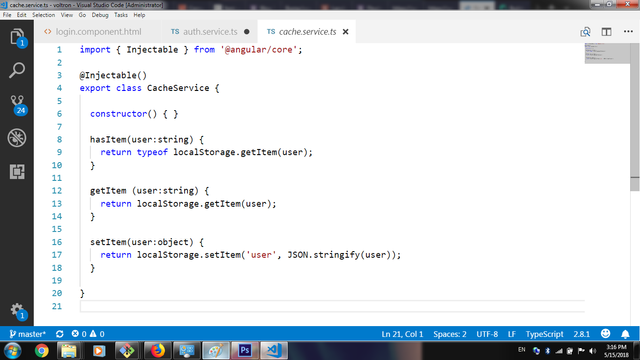Click TypeScript version 2.8.1 in status bar
This screenshot has width=640, height=360.
[582, 334]
